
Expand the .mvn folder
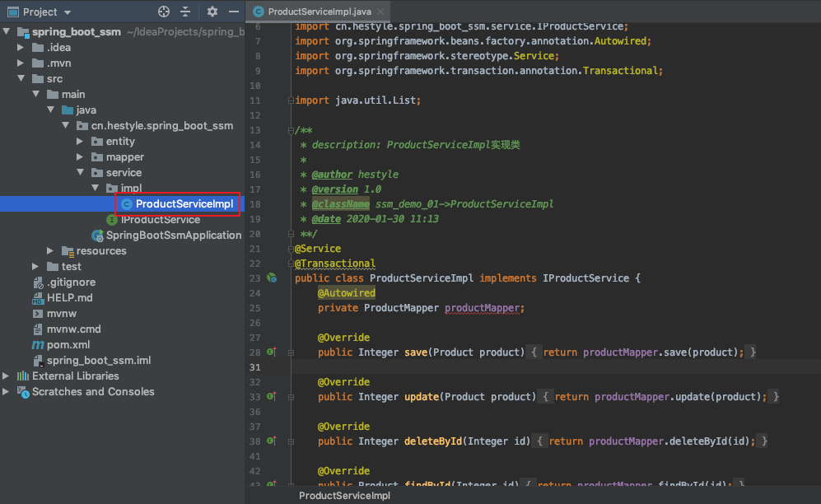(21, 63)
